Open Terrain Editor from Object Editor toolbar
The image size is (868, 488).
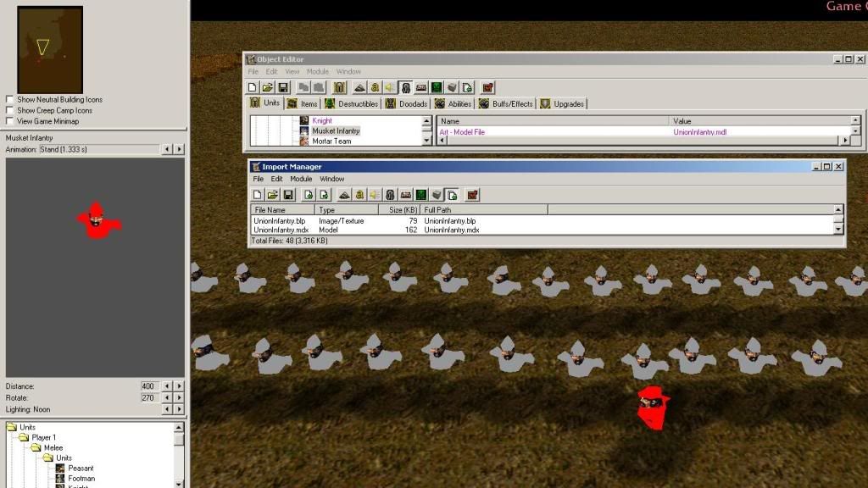coord(359,87)
